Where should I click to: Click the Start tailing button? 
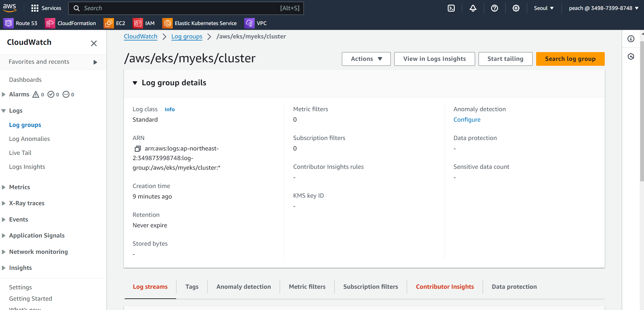pyautogui.click(x=505, y=59)
